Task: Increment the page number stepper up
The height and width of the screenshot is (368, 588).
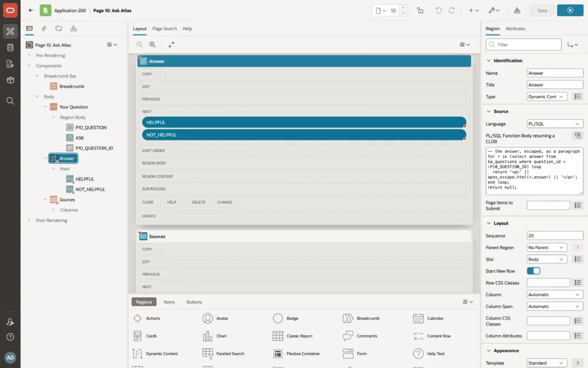Action: 403,8
